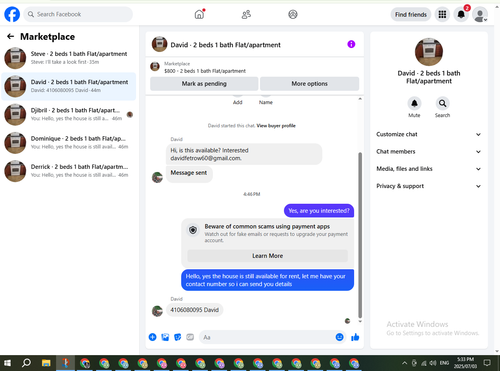Open Windows taskbar search

coord(26,363)
